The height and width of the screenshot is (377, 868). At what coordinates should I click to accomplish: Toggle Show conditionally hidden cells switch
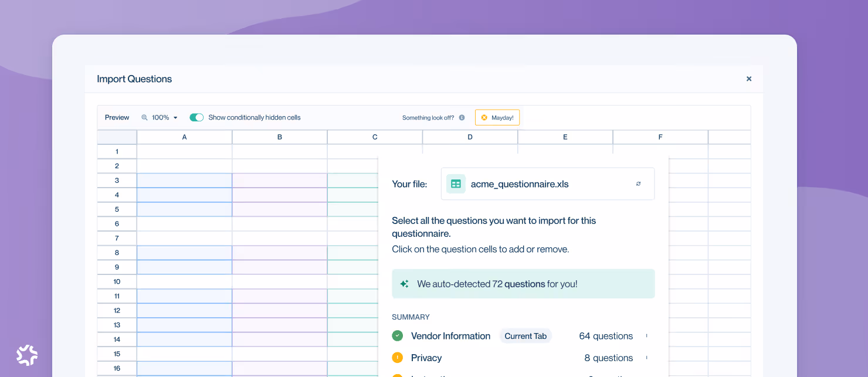(x=196, y=117)
